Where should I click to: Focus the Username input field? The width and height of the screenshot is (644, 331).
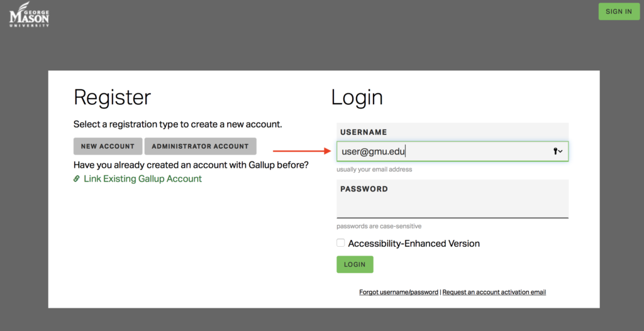click(x=452, y=151)
